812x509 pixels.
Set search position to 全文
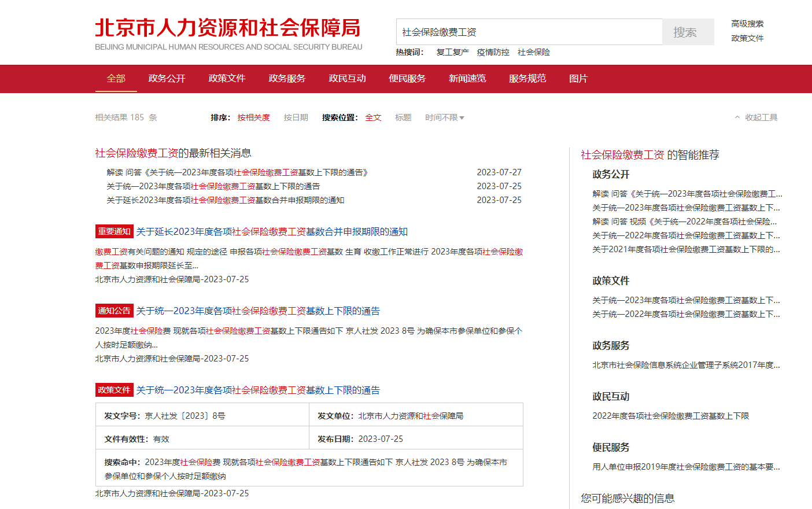[x=373, y=117]
